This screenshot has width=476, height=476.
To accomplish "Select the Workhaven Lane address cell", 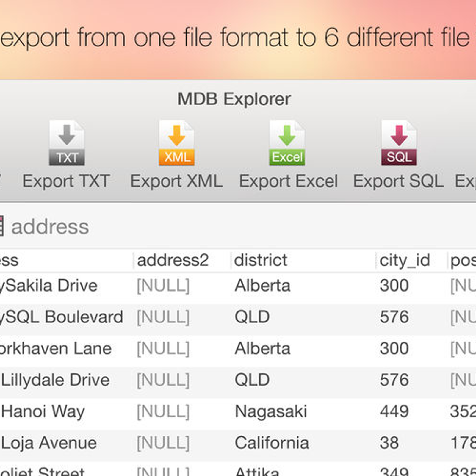I will 56,349.
